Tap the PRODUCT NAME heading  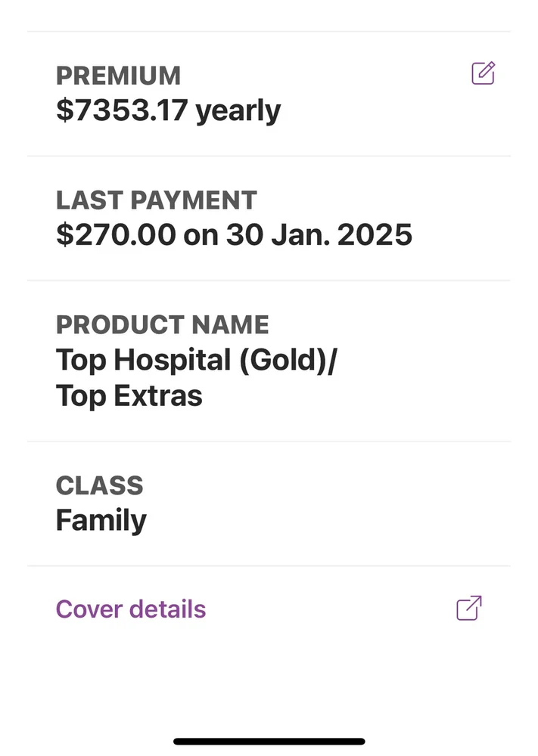click(163, 324)
